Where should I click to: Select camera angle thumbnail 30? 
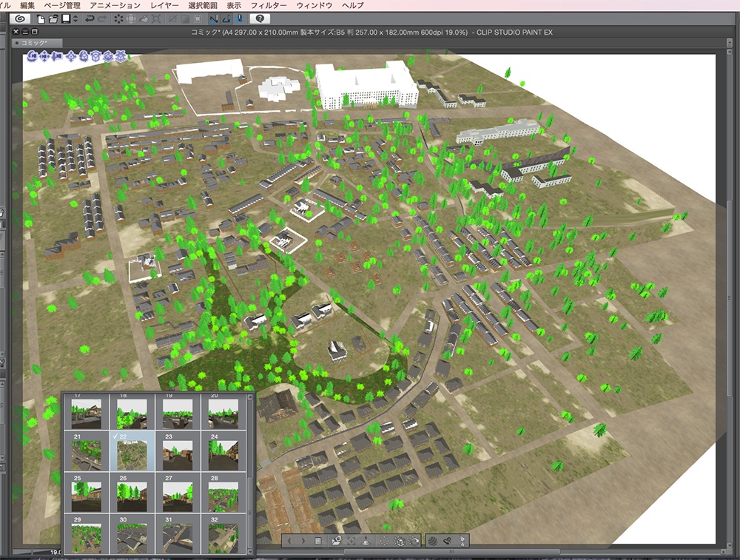pos(132,534)
